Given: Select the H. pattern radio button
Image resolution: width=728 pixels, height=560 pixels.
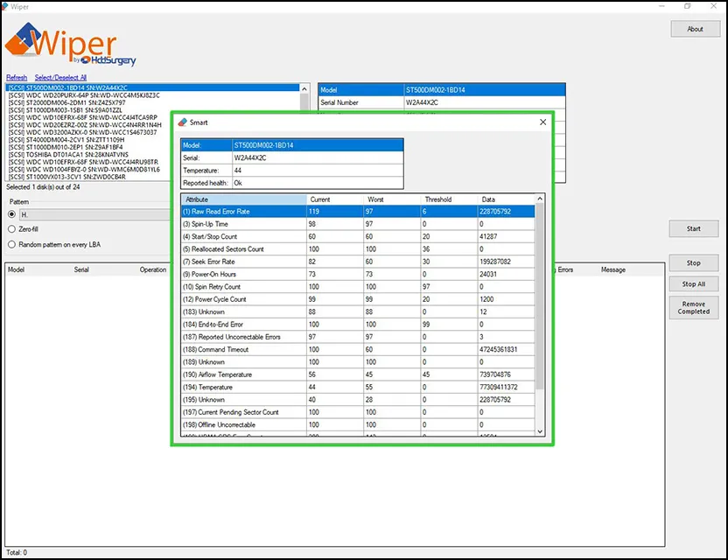Looking at the screenshot, I should [x=12, y=214].
